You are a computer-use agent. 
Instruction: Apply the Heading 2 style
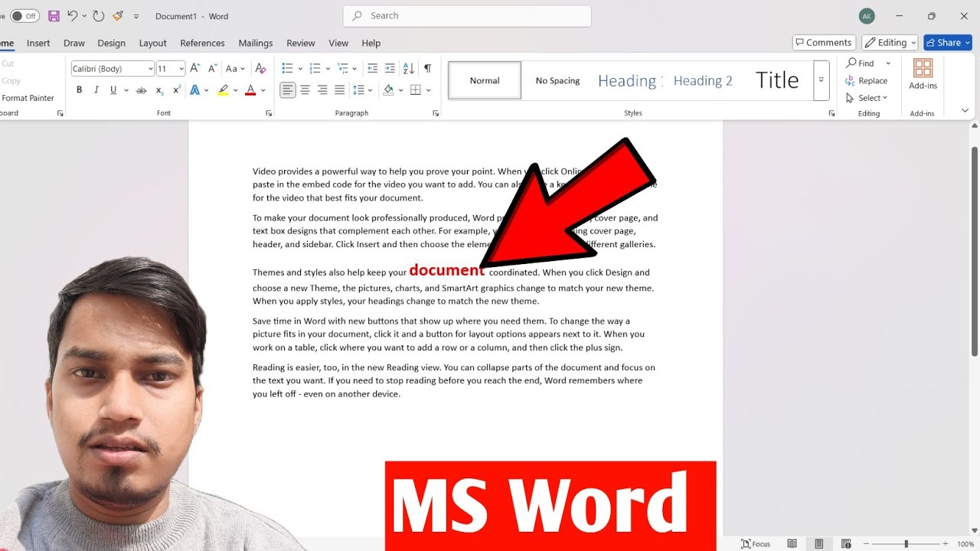click(x=703, y=80)
